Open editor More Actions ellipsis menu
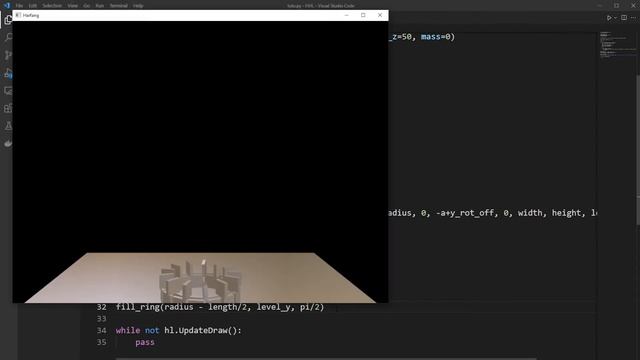 point(633,18)
